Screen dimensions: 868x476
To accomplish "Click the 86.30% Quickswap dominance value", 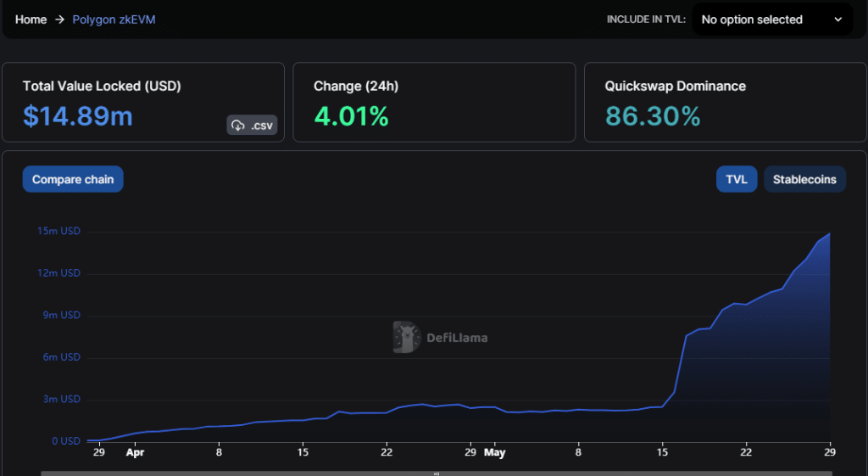I will [653, 116].
